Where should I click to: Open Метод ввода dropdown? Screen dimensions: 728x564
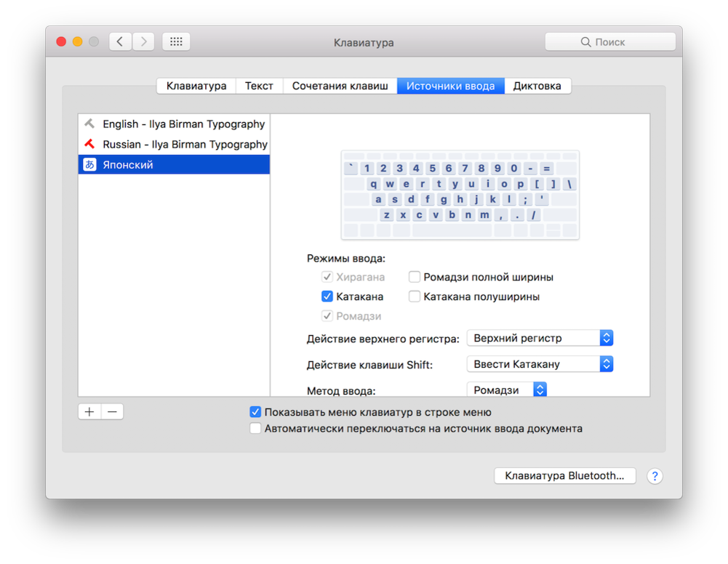pyautogui.click(x=506, y=390)
